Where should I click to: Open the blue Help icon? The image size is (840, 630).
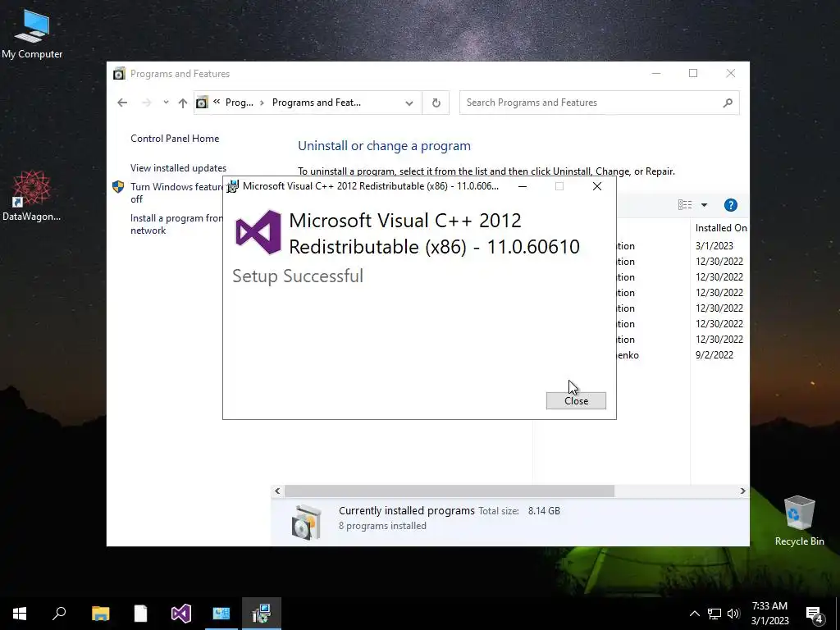(731, 204)
